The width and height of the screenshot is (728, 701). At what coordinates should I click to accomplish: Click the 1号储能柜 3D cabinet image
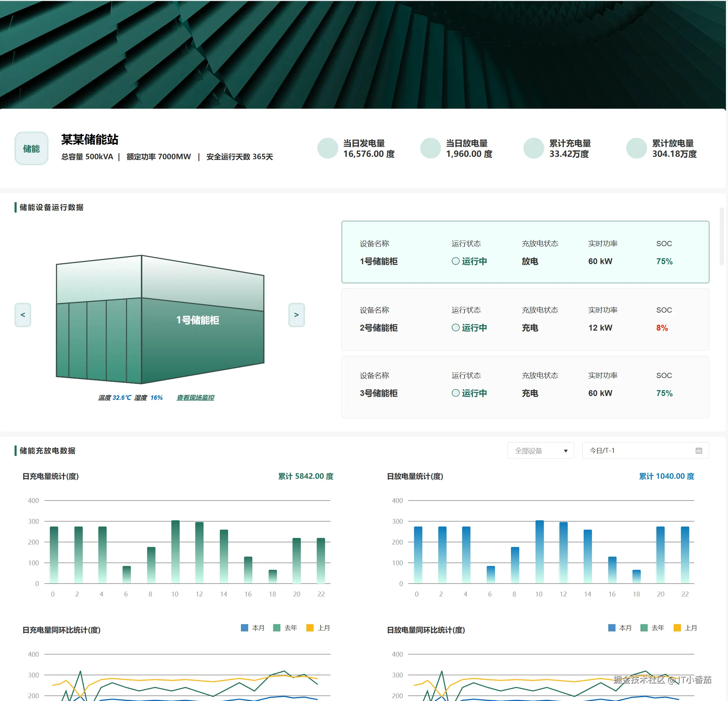[x=160, y=320]
